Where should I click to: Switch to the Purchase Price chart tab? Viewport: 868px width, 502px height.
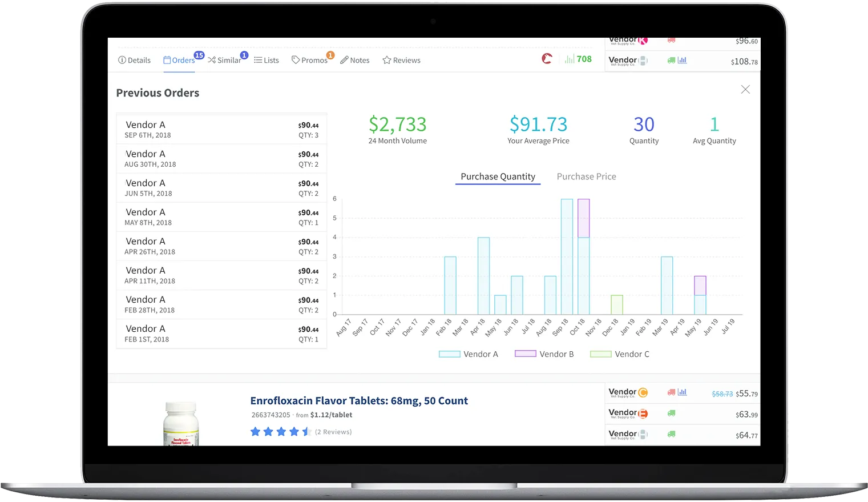586,176
